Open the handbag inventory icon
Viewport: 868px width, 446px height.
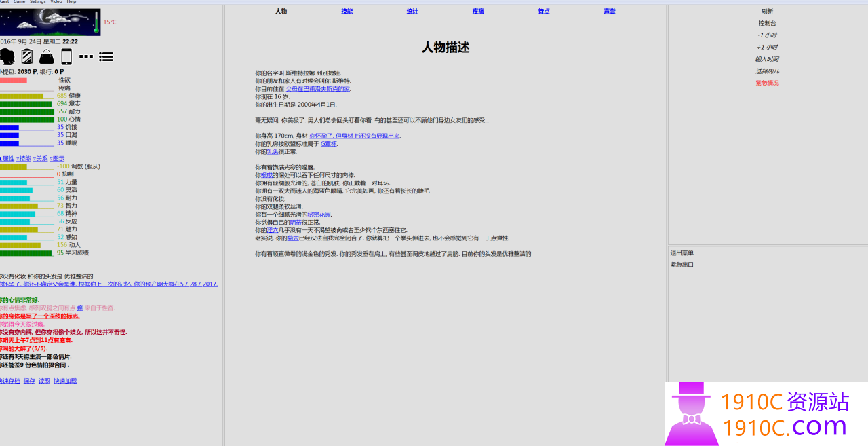pos(47,56)
